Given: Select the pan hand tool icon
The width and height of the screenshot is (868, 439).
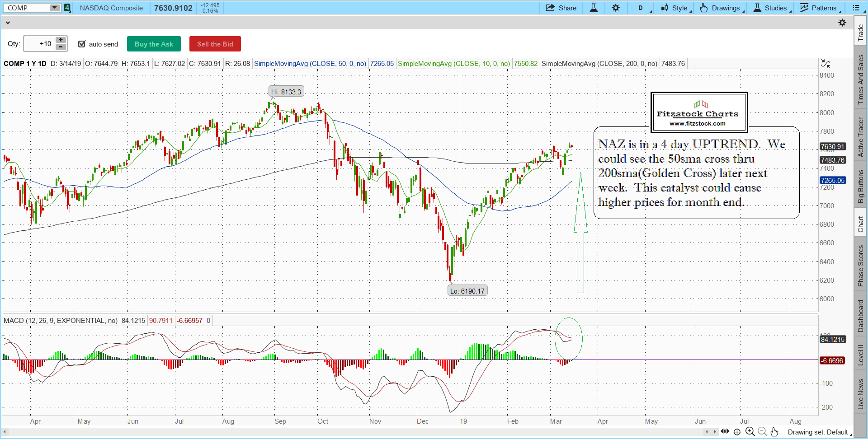Looking at the screenshot, I should [774, 432].
